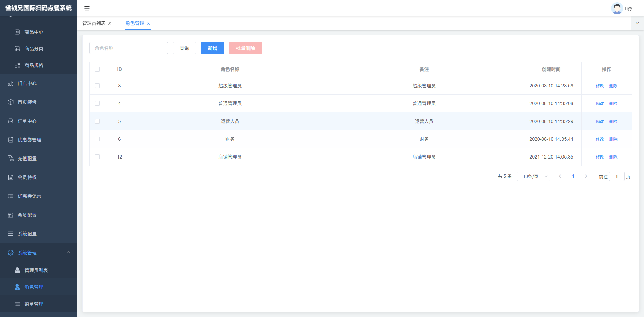
Task: Check the box for 超级管理员 row
Action: pyautogui.click(x=97, y=86)
